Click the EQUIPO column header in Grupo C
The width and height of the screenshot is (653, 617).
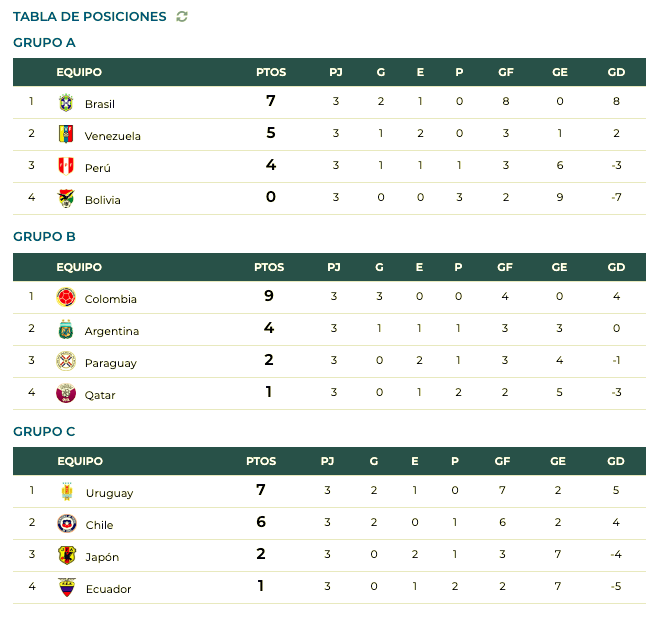(80, 461)
